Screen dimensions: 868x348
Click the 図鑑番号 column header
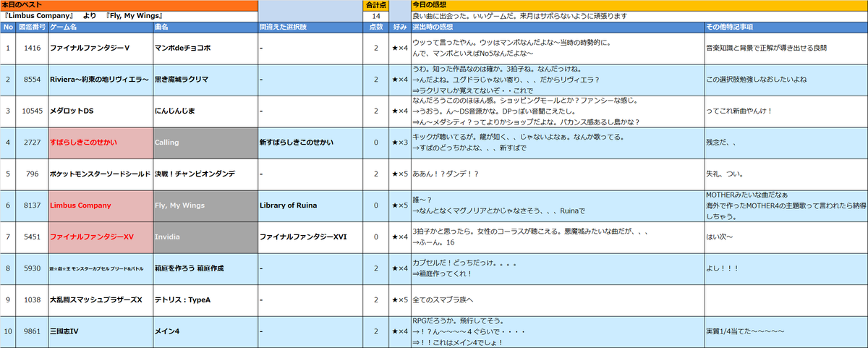pos(32,27)
